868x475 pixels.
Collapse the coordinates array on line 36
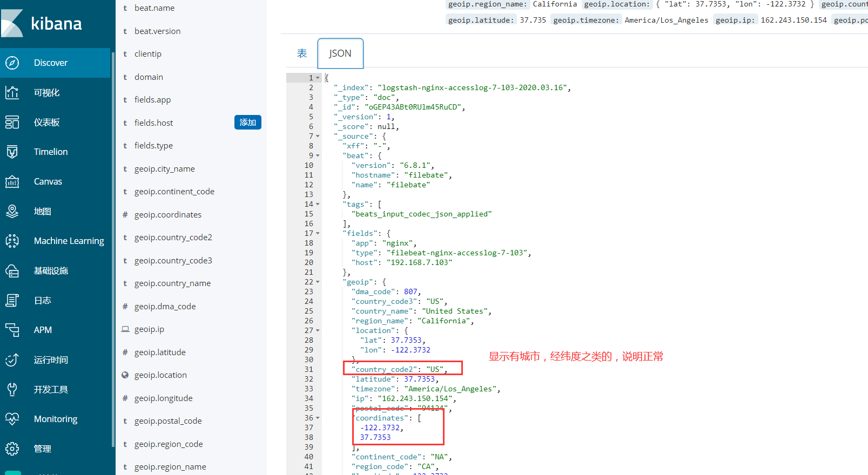pyautogui.click(x=318, y=418)
